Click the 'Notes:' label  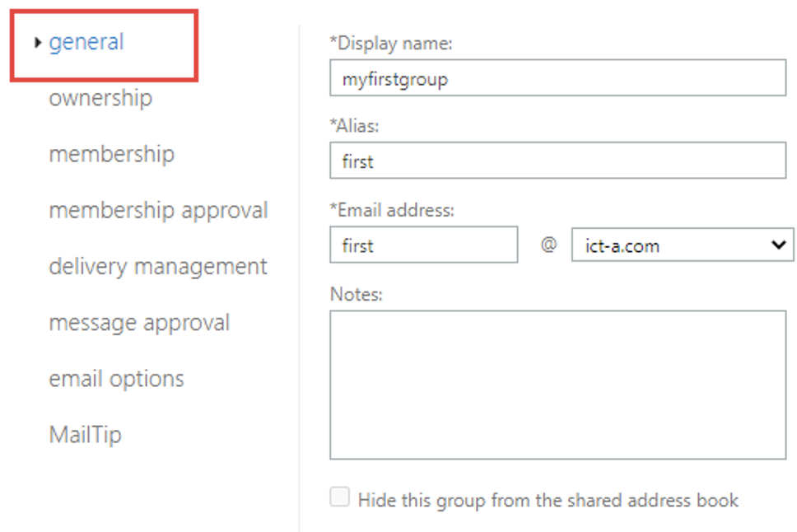point(356,293)
